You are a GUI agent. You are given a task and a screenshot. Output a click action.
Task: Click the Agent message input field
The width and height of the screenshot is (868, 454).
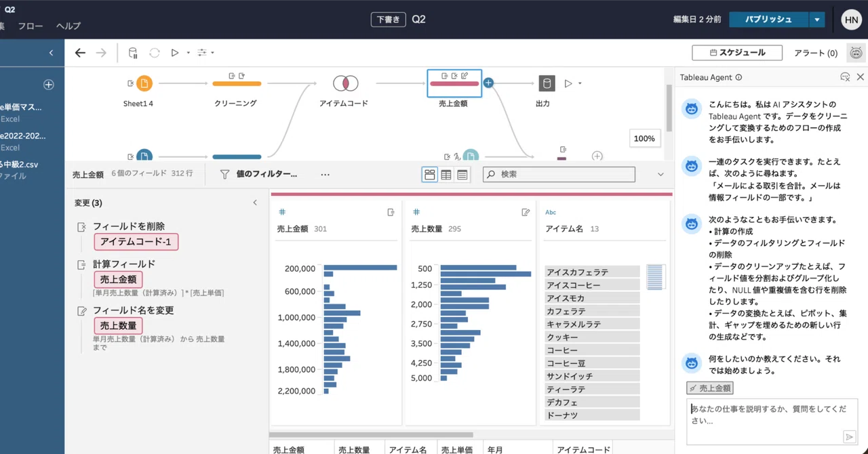[772, 422]
